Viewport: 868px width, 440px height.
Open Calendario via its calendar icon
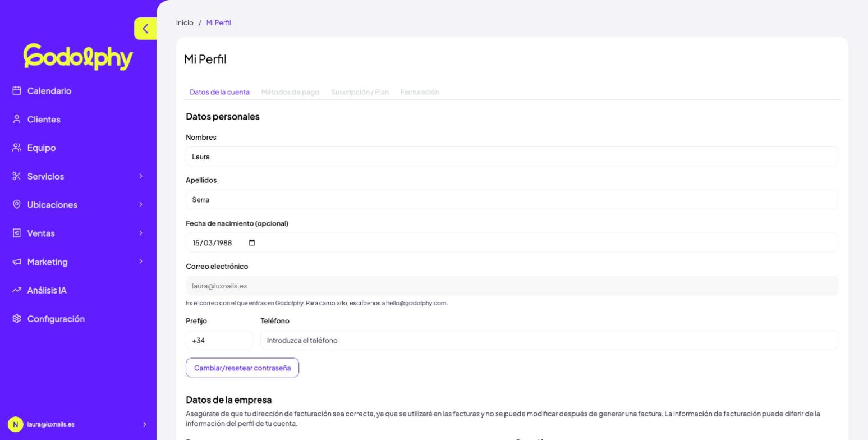tap(17, 91)
